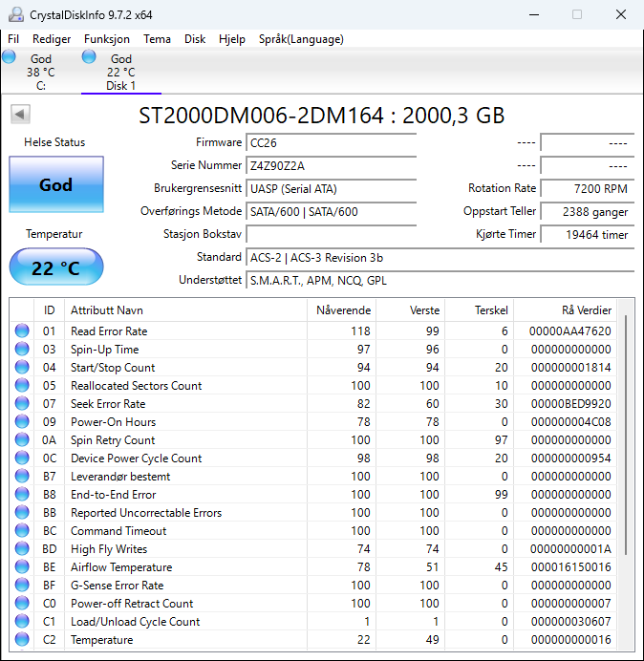The height and width of the screenshot is (661, 644).
Task: Click status orb for Leverandør bestemt
Action: pos(22,476)
